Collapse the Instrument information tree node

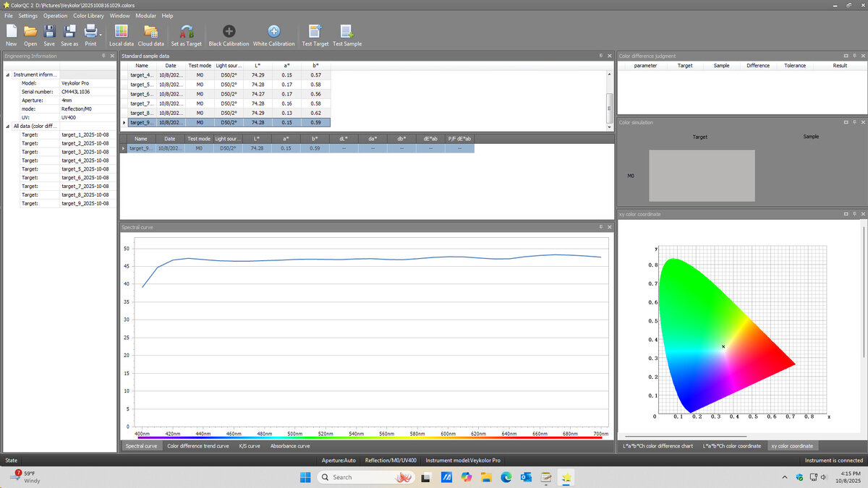coord(8,74)
